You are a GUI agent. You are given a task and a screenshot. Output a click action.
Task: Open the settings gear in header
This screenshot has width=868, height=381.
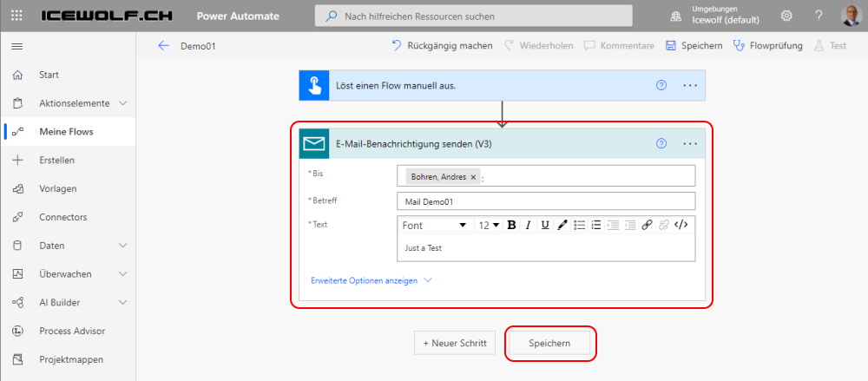[x=786, y=16]
